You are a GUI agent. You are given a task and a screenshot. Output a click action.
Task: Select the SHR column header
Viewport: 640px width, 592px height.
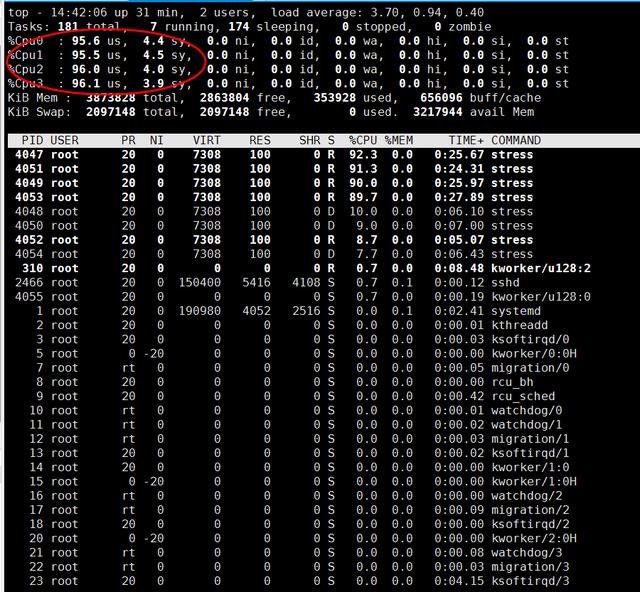coord(310,140)
